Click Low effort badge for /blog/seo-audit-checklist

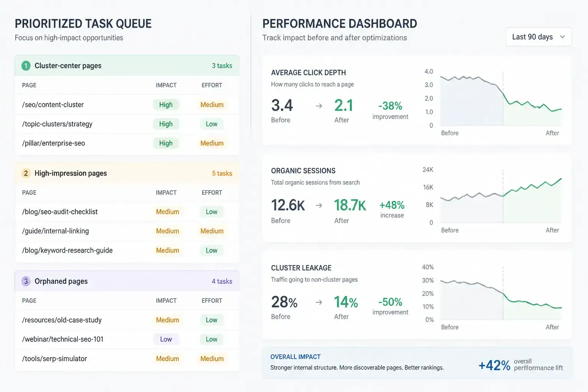(211, 212)
